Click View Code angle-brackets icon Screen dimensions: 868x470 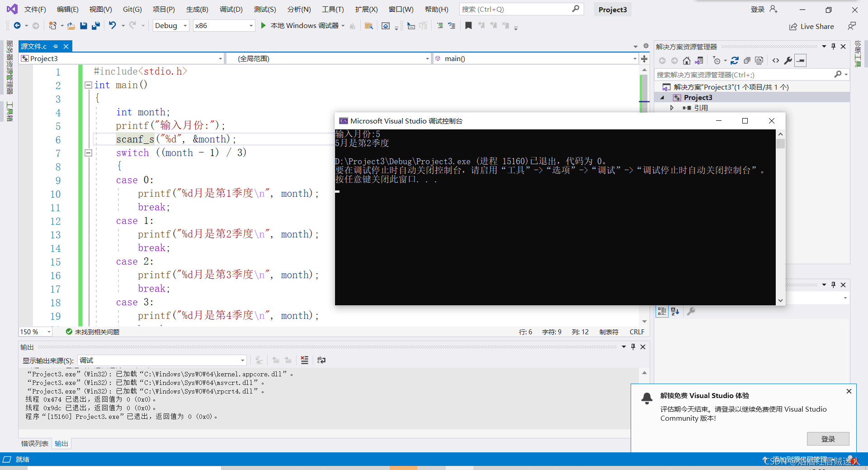click(x=776, y=61)
